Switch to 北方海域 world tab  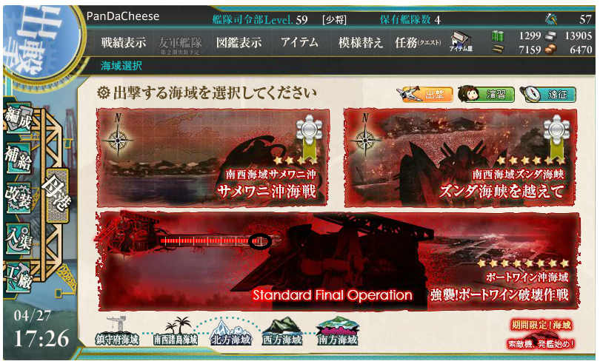point(231,333)
